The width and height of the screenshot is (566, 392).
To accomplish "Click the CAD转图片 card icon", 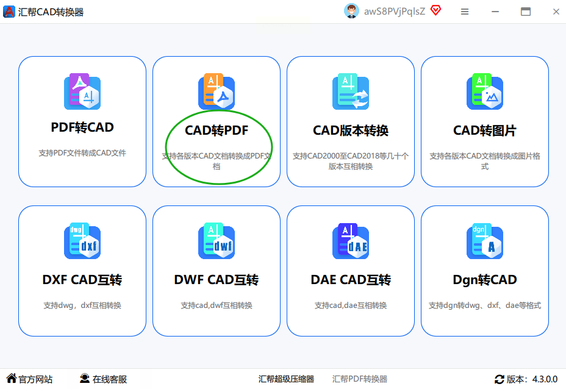I will coord(485,91).
